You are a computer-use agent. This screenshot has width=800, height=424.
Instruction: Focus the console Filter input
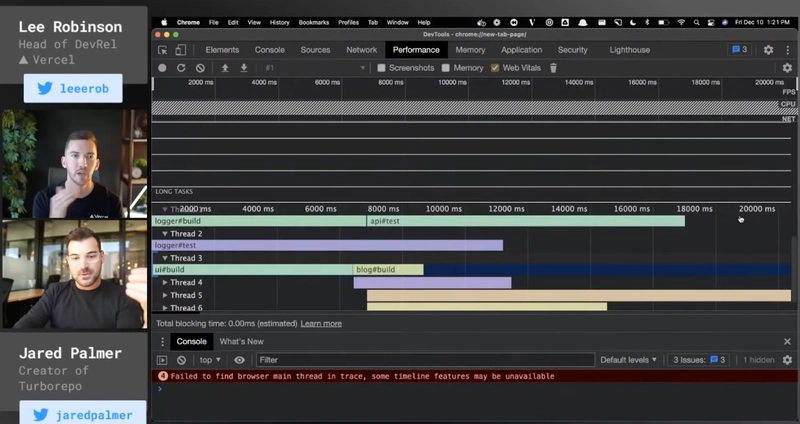(426, 360)
